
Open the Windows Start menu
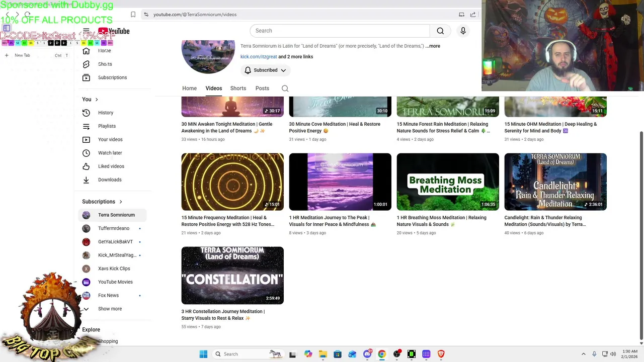[203, 354]
